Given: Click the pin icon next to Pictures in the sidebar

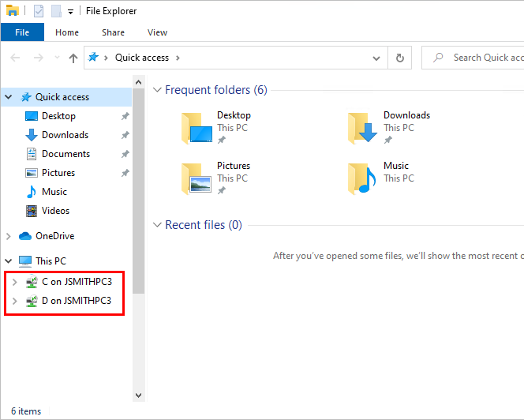Looking at the screenshot, I should (x=125, y=173).
